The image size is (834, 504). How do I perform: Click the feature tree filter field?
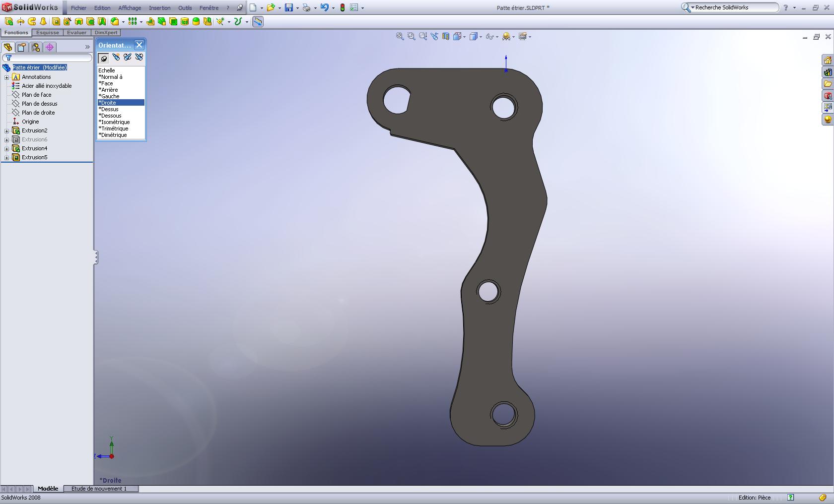point(48,58)
